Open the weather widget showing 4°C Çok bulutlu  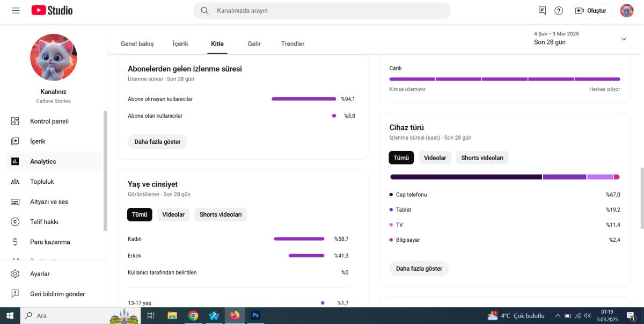click(516, 316)
